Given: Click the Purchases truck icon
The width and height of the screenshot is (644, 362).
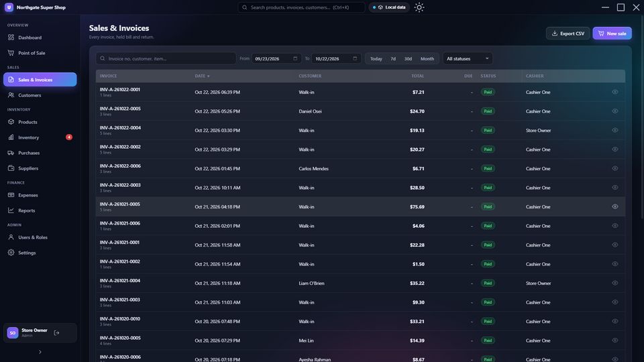Looking at the screenshot, I should (11, 153).
